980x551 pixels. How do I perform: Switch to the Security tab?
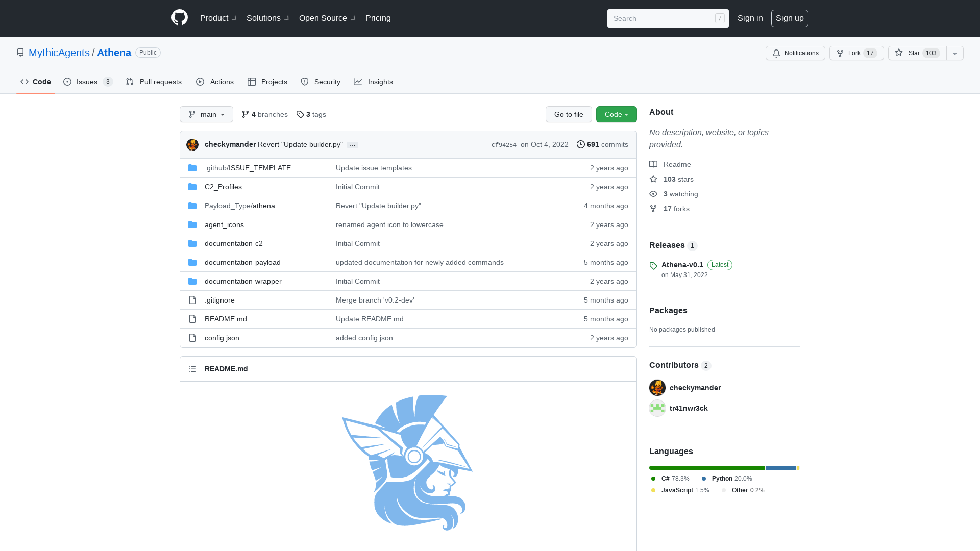tap(321, 82)
